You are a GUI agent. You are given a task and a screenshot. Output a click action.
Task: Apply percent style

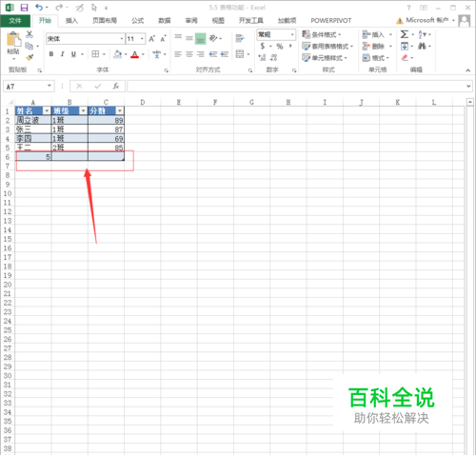280,47
